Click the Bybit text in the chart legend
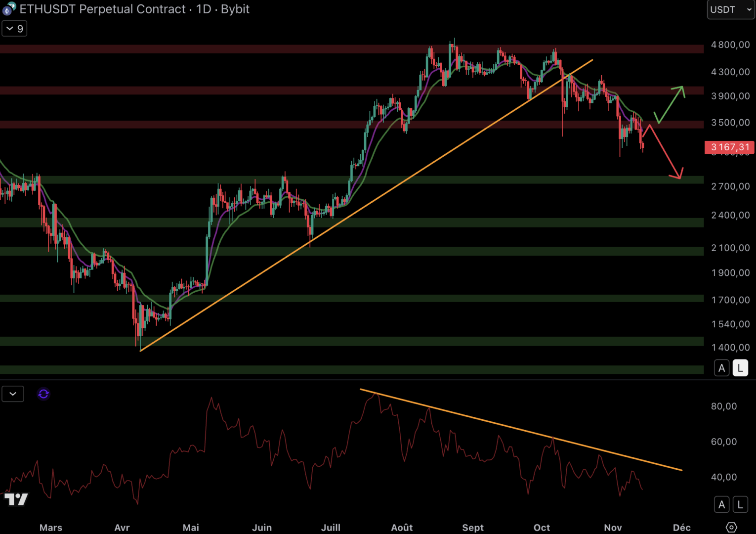 tap(236, 9)
